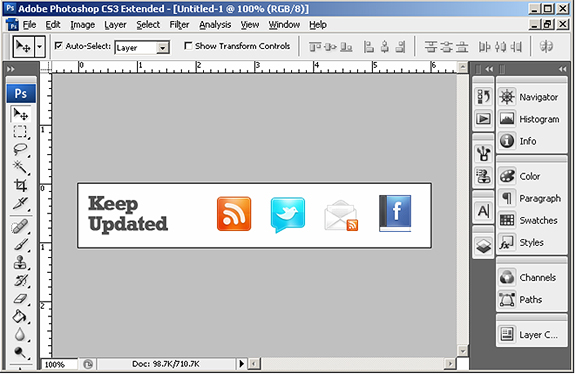The width and height of the screenshot is (576, 374).
Task: Open the Histogram panel
Action: [529, 119]
